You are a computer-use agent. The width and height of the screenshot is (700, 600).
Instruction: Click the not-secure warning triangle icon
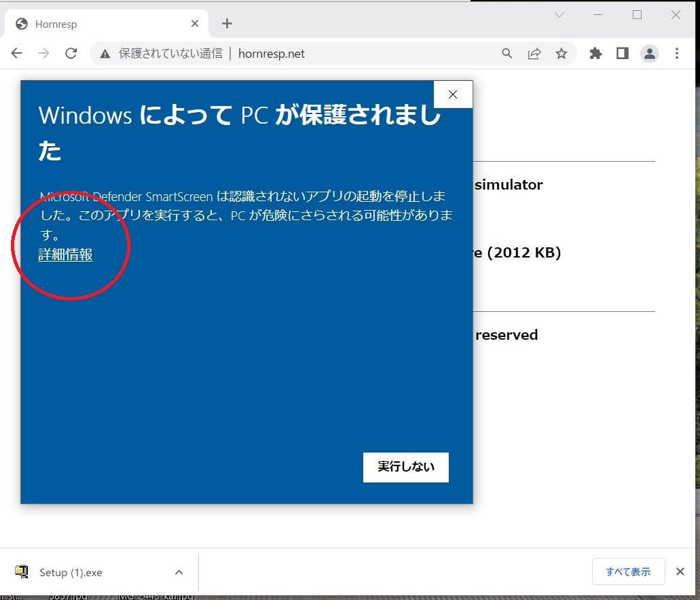105,54
